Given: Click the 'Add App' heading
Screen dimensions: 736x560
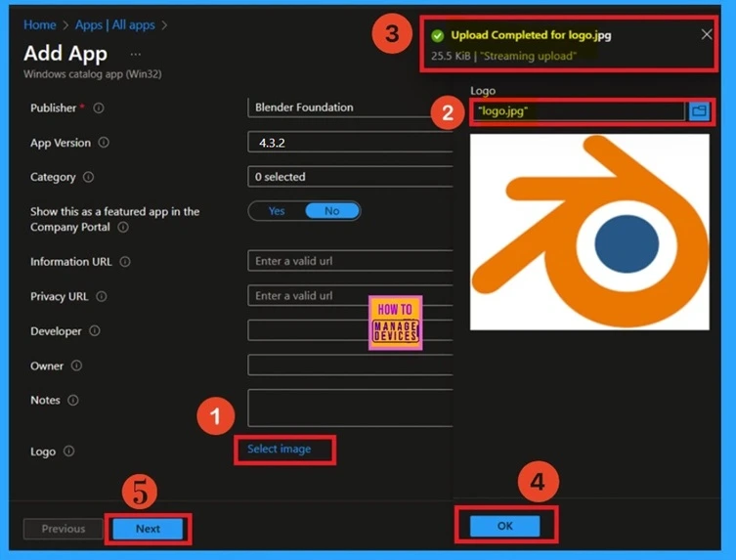Looking at the screenshot, I should 65,54.
